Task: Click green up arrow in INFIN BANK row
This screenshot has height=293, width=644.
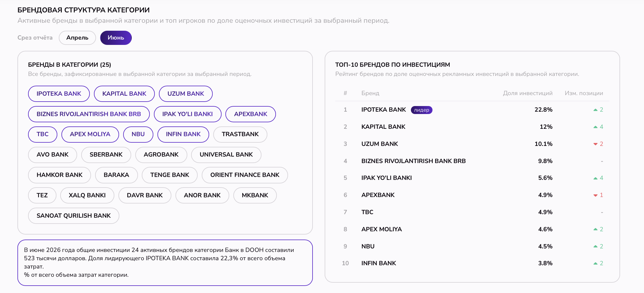Action: [596, 263]
